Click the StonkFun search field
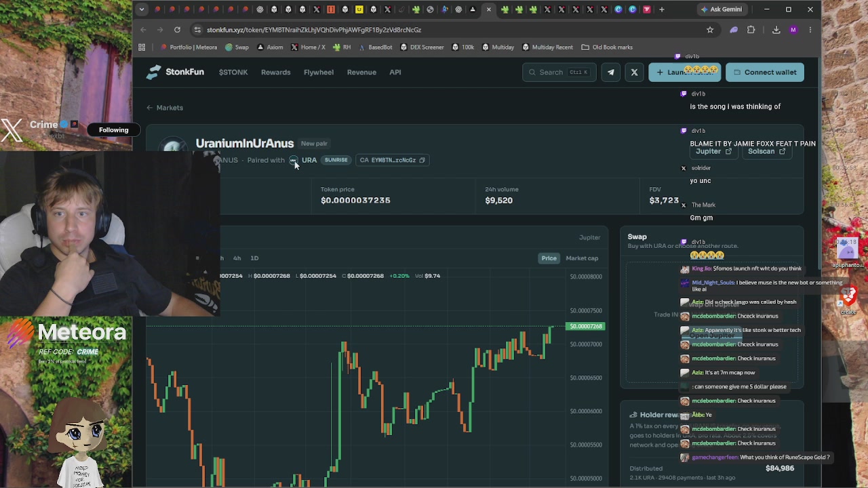The height and width of the screenshot is (488, 868). (559, 72)
